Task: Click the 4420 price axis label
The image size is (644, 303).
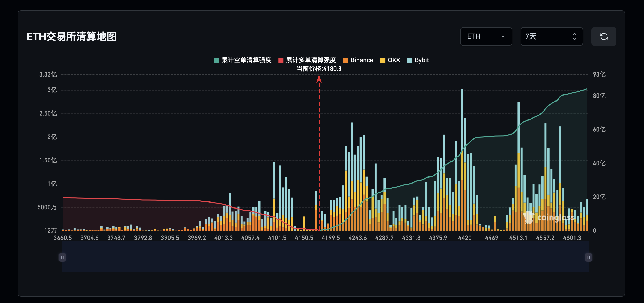Action: [x=465, y=238]
